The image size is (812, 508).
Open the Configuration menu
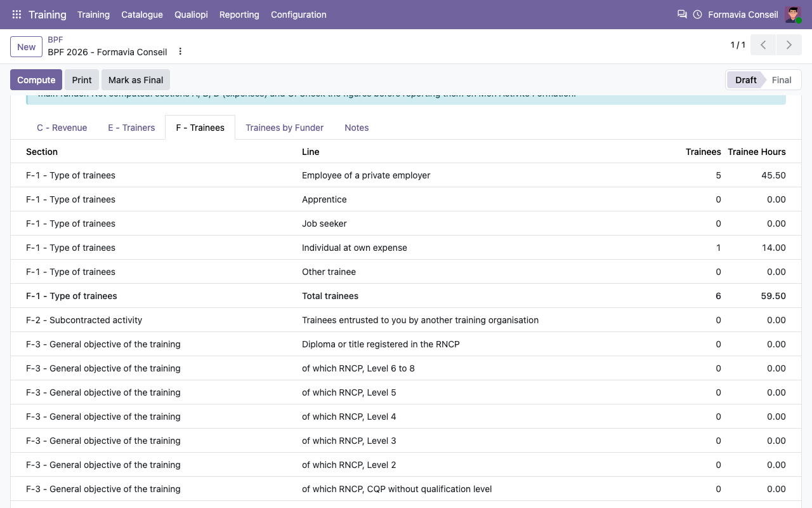tap(299, 15)
